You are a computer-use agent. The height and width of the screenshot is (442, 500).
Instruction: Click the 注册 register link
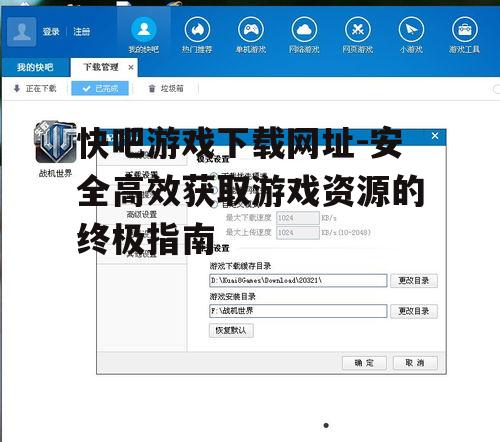(82, 32)
